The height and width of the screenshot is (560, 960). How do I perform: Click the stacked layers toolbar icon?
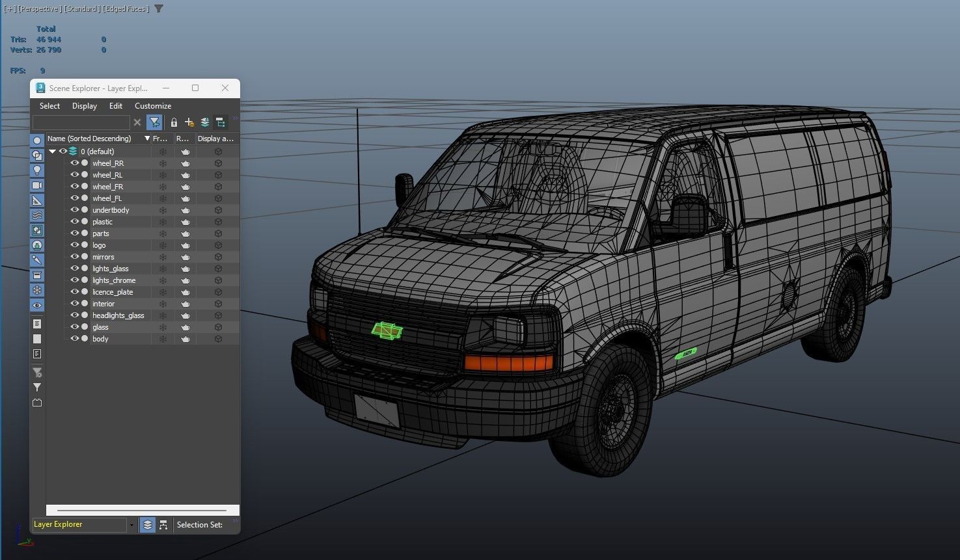(x=205, y=122)
